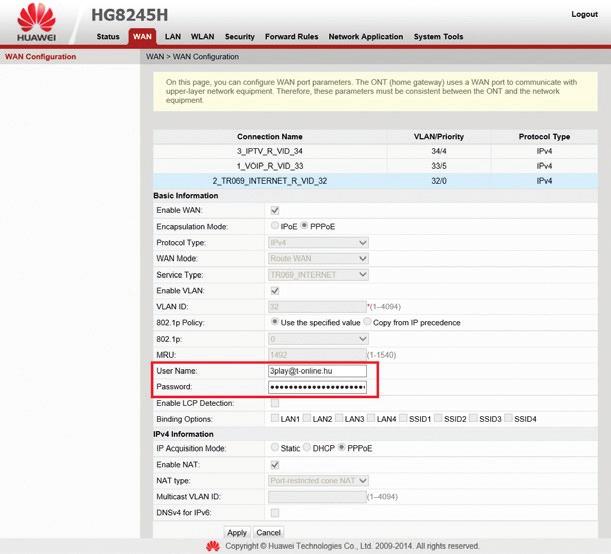The image size is (611, 554).
Task: Click the VLAN/Priority column header
Action: point(439,137)
